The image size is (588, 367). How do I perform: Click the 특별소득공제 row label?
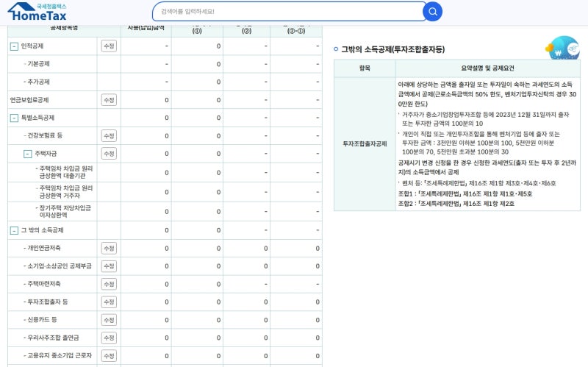coord(37,118)
